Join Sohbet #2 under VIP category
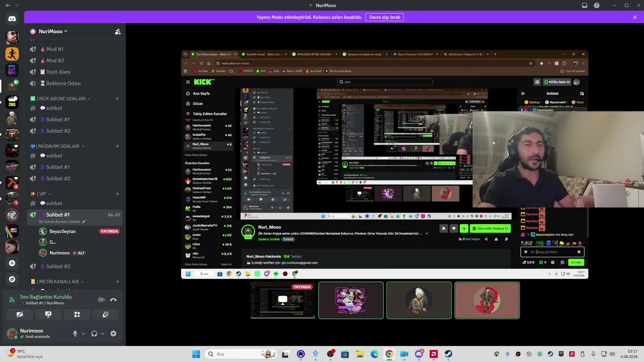Screen dimensions: 644x362 pyautogui.click(x=75, y=266)
